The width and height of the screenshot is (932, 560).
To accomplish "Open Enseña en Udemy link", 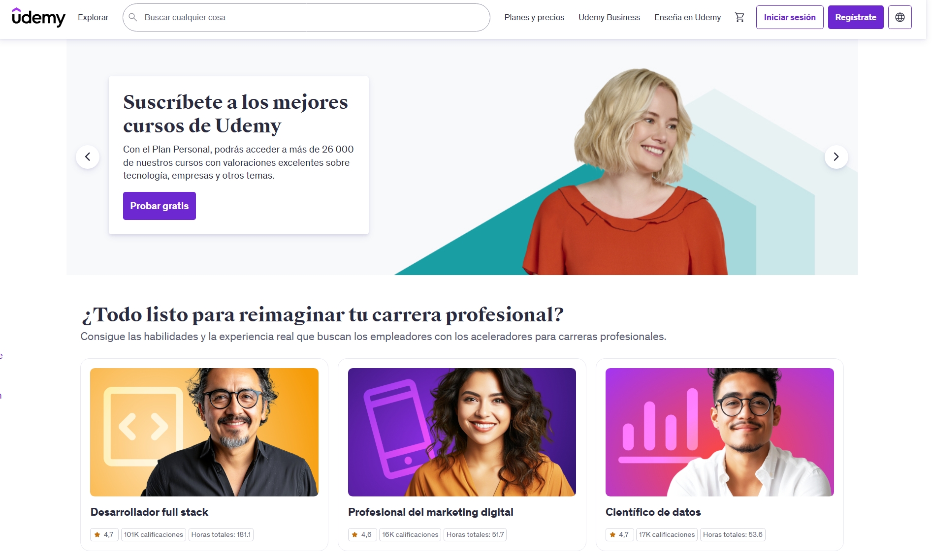I will point(687,17).
